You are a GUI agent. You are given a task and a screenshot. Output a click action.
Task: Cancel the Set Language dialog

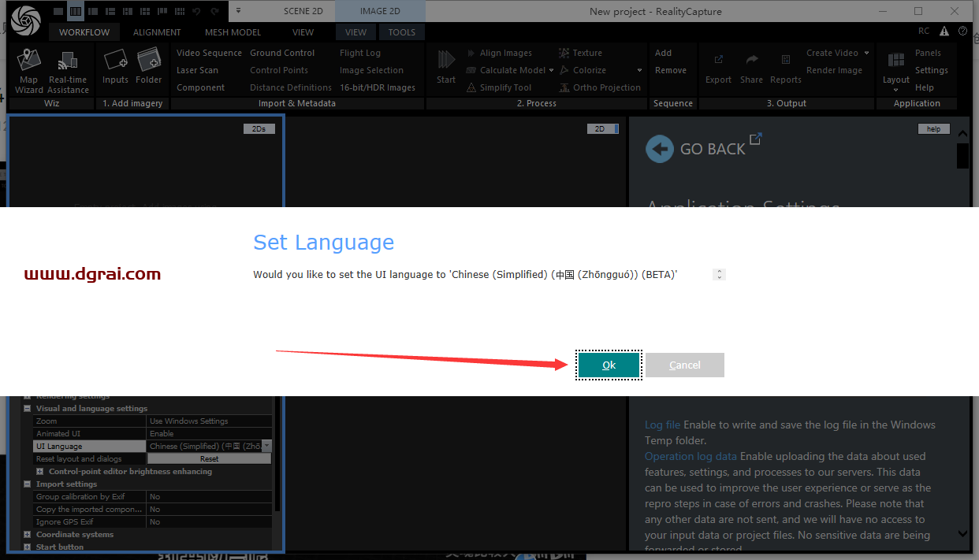point(684,365)
